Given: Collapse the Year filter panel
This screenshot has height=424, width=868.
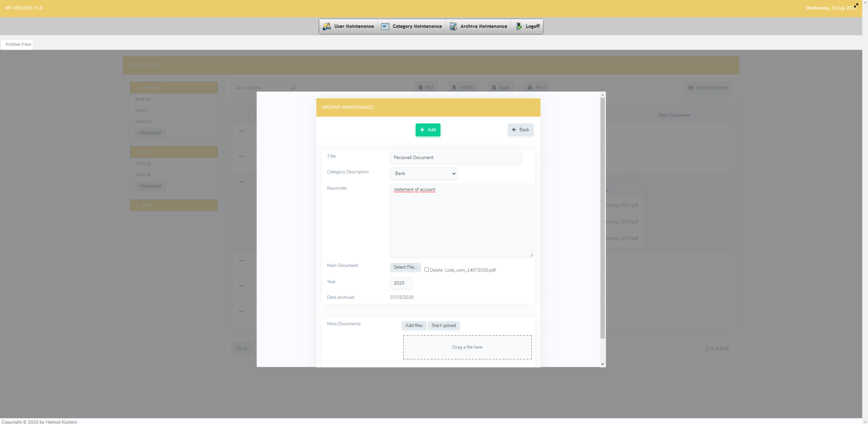Looking at the screenshot, I should point(174,152).
